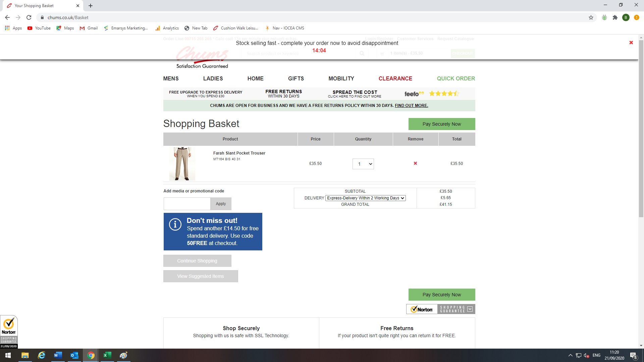Click the Norton badge at page corner
The width and height of the screenshot is (644, 362).
point(9,331)
